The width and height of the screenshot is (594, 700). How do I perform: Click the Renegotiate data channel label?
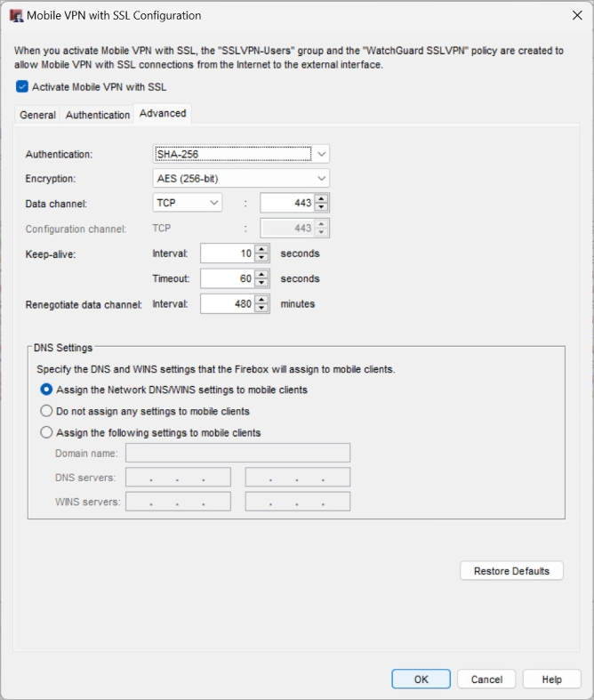(x=84, y=305)
